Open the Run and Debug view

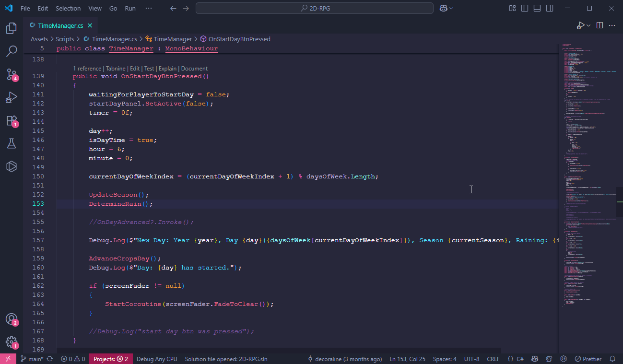coord(12,98)
